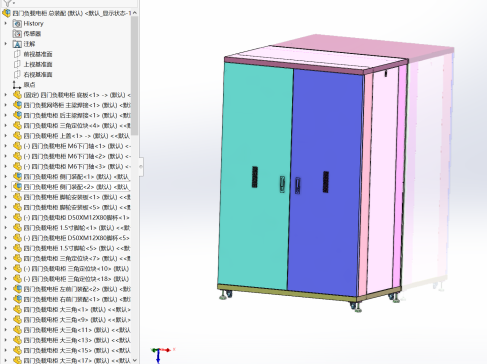487x364 pixels.
Task: Click the feature tree scroll-up arrow
Action: click(x=134, y=13)
